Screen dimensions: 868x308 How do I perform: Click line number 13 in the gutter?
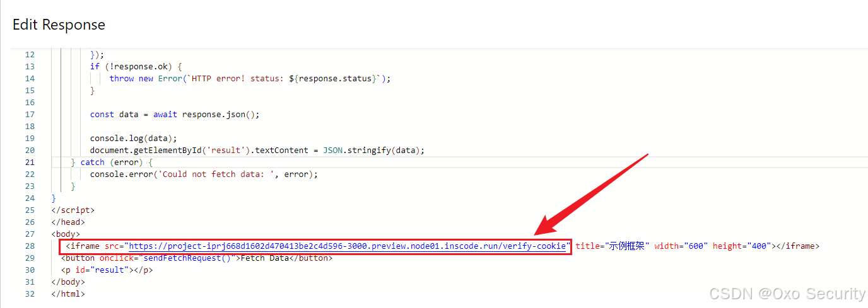point(30,67)
